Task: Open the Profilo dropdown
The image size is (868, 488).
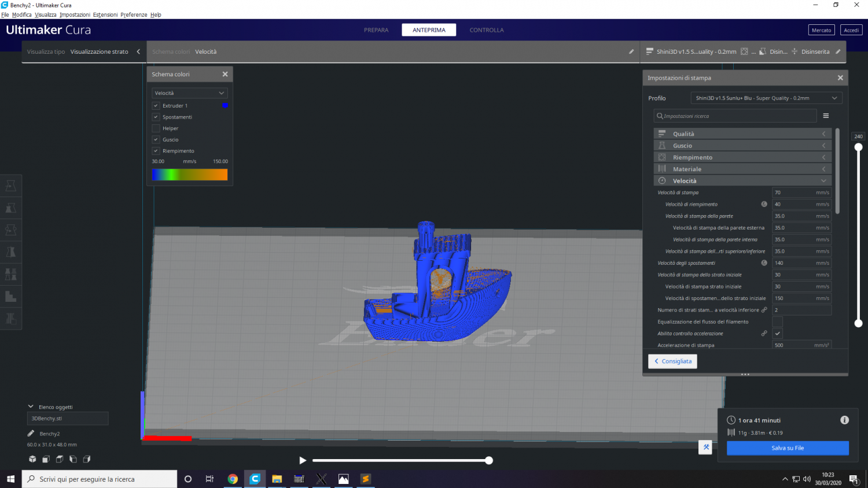Action: [x=766, y=98]
